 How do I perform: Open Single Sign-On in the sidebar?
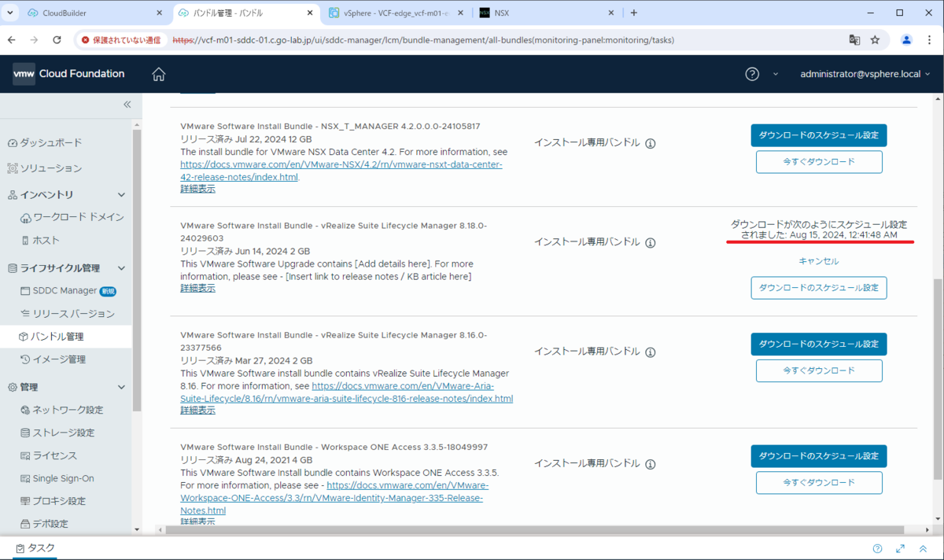57,478
